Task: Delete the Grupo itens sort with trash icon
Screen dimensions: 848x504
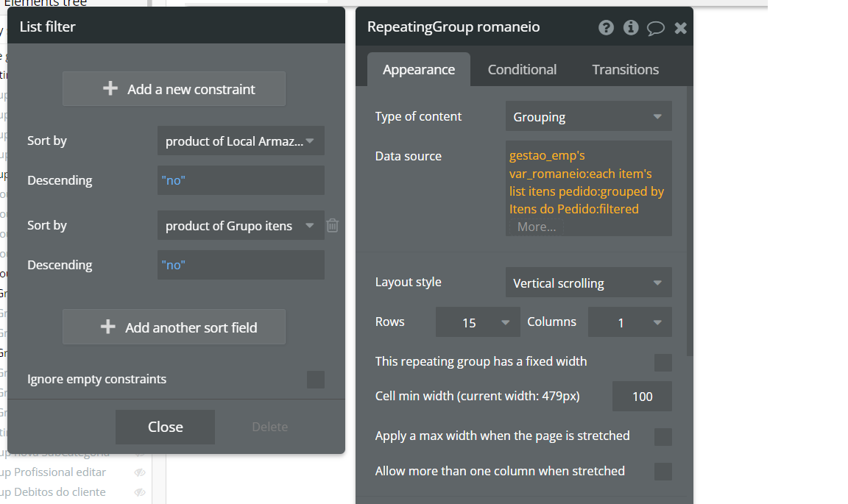Action: 333,226
